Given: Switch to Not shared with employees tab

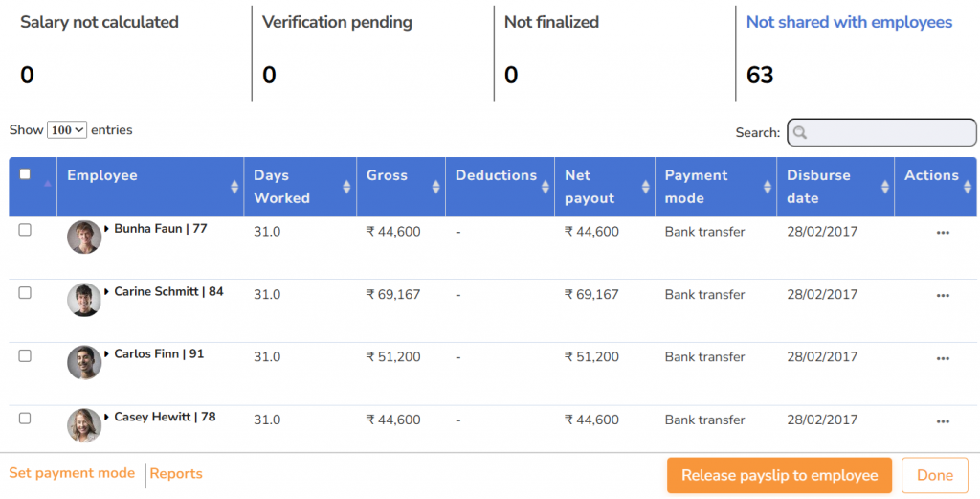Looking at the screenshot, I should pyautogui.click(x=849, y=22).
